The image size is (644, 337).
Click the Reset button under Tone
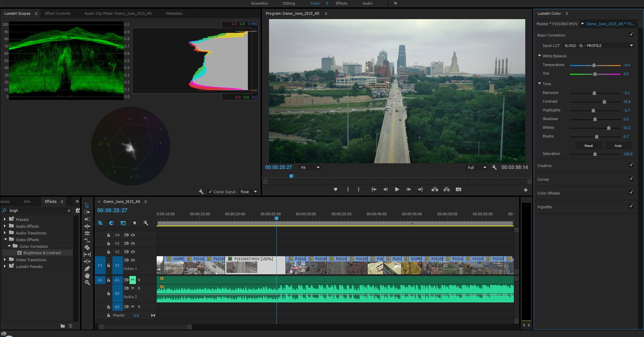588,146
